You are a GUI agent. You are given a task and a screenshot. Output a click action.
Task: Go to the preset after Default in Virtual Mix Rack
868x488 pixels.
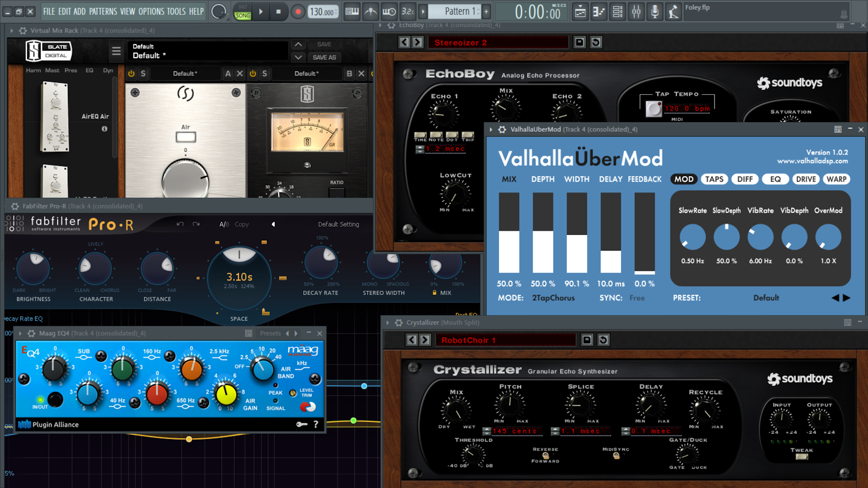tap(298, 57)
